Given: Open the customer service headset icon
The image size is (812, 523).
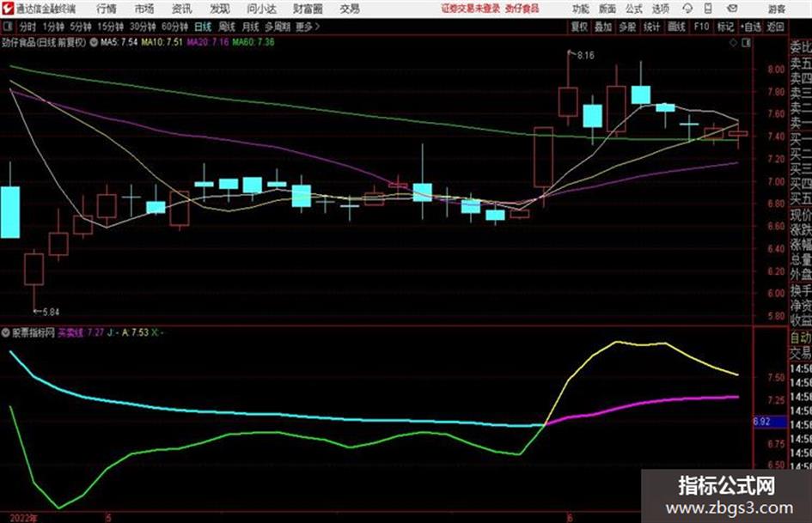Looking at the screenshot, I should [687, 9].
